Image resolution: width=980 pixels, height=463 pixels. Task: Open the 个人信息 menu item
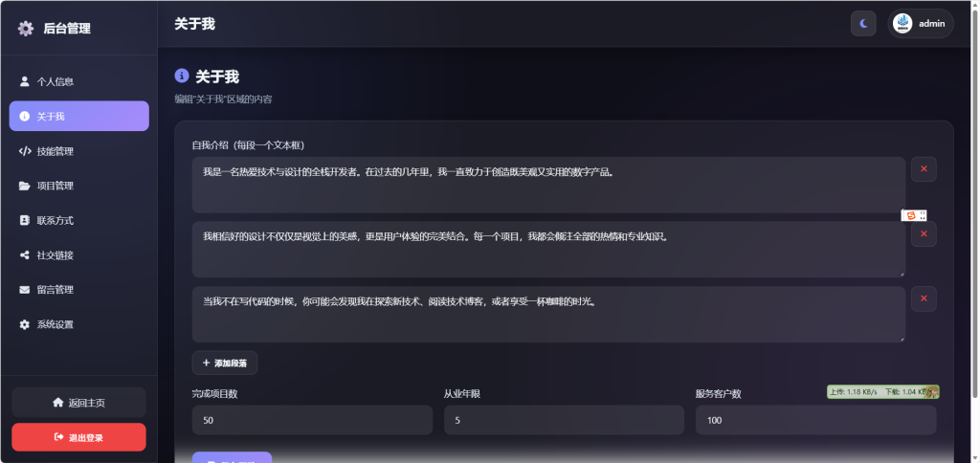(x=78, y=81)
